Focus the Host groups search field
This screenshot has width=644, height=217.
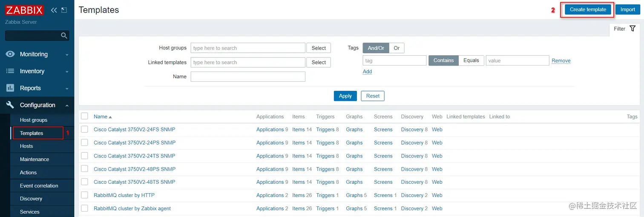(248, 48)
